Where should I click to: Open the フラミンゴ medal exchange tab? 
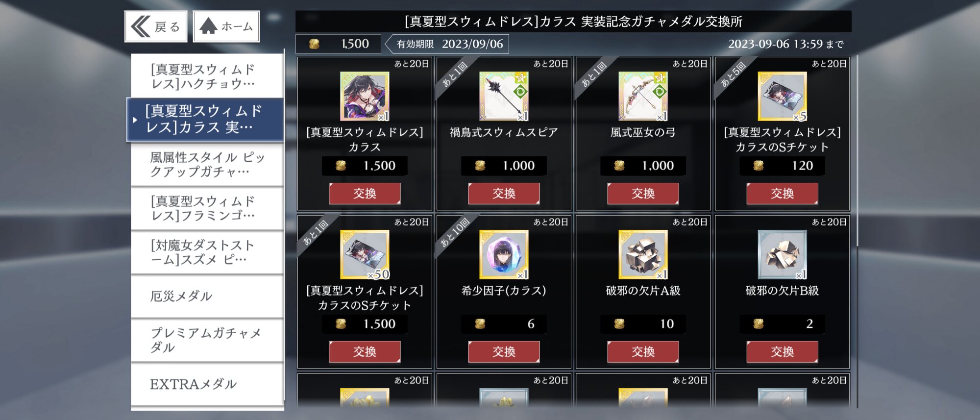pyautogui.click(x=207, y=208)
